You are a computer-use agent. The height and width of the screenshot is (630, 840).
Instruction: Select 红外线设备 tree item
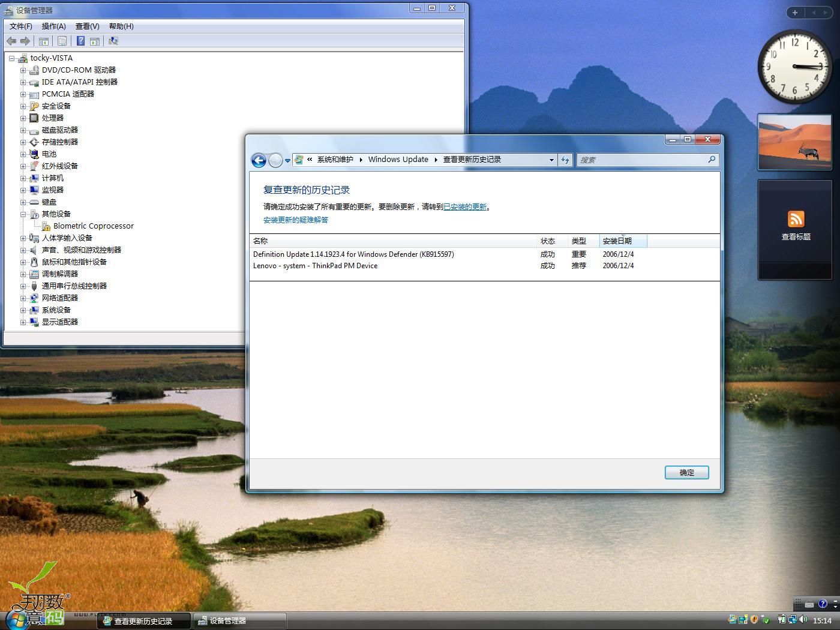[x=60, y=166]
